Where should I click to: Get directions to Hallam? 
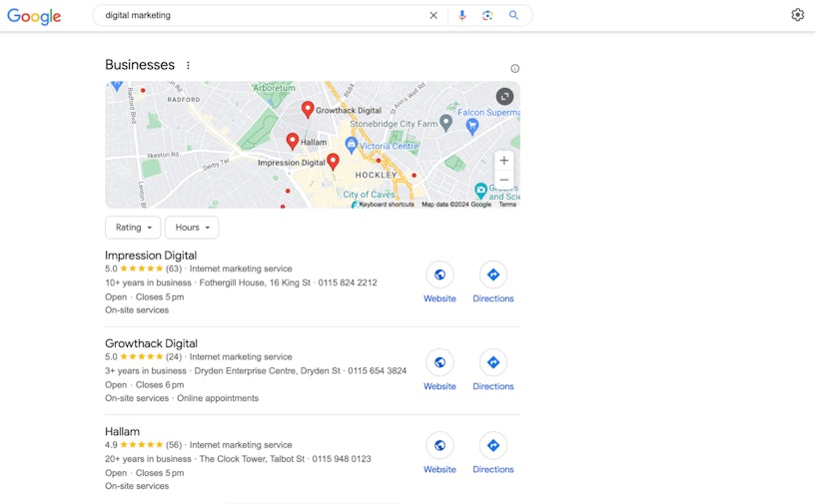pos(492,452)
